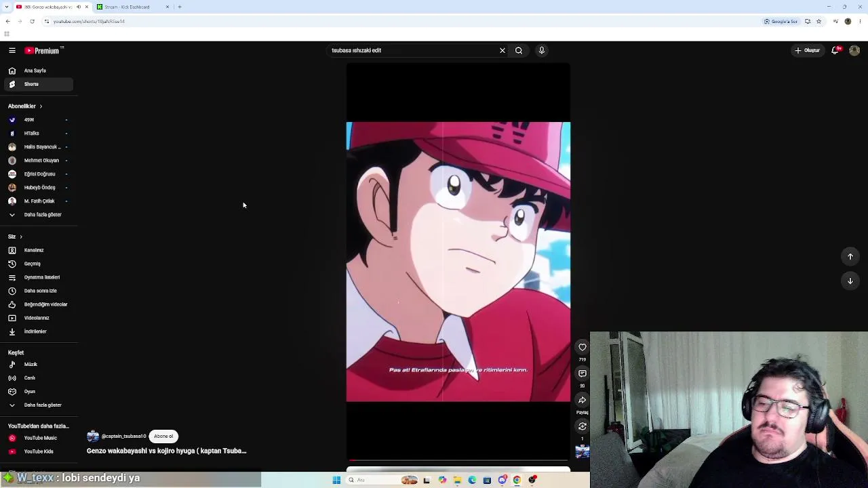The width and height of the screenshot is (868, 488).
Task: Open Halis Bayancuk subscription channel
Action: point(39,147)
